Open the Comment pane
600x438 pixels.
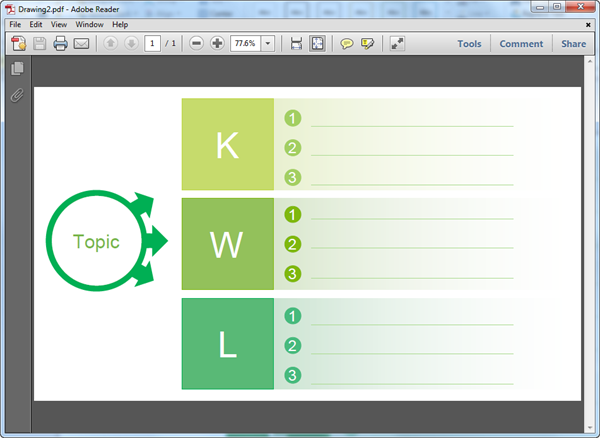[521, 44]
